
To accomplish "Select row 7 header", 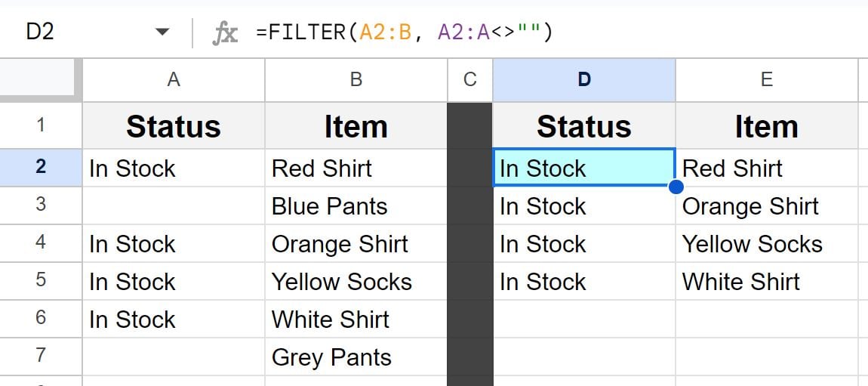I will coord(41,356).
